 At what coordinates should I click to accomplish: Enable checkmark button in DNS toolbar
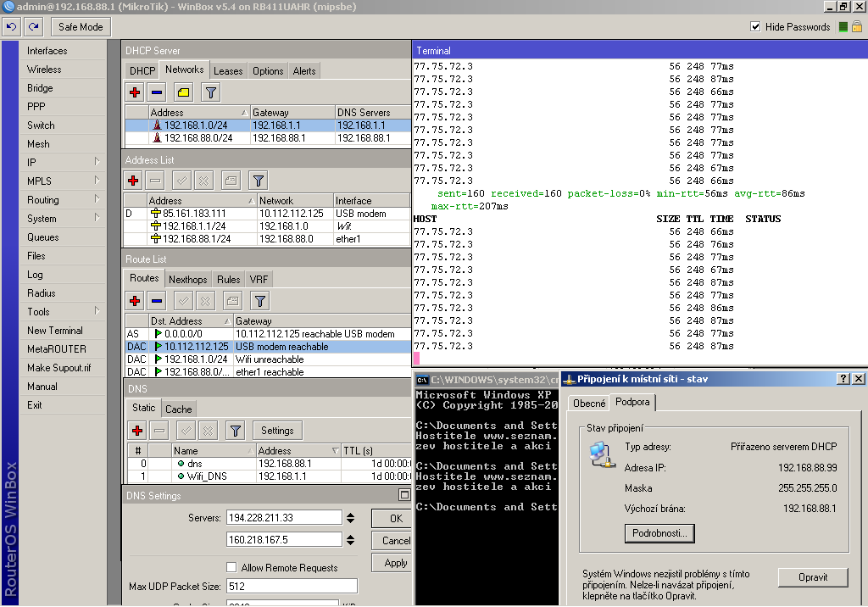click(x=186, y=431)
